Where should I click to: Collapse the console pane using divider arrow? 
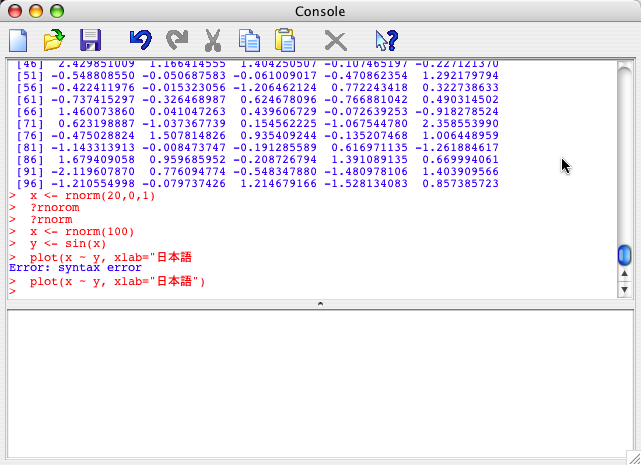320,302
